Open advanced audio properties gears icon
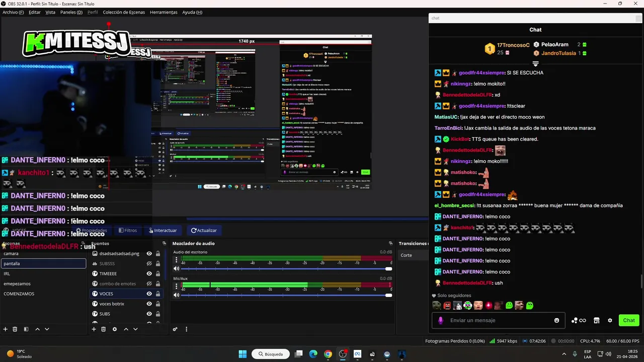The image size is (644, 362). click(x=175, y=329)
